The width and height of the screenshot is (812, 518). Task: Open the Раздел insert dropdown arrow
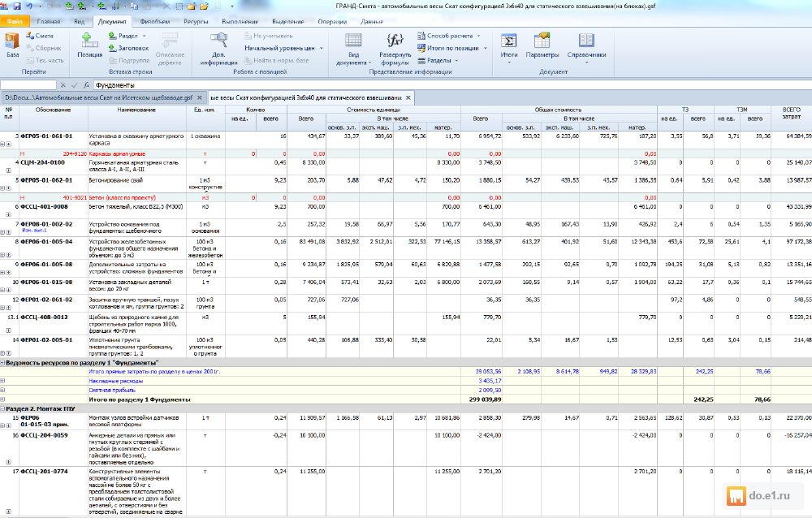pyautogui.click(x=144, y=36)
